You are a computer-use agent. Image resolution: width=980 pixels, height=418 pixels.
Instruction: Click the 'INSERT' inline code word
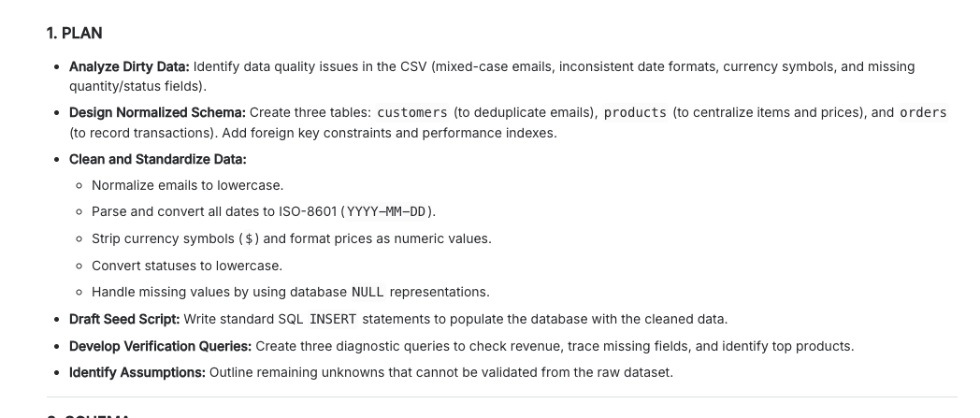333,319
